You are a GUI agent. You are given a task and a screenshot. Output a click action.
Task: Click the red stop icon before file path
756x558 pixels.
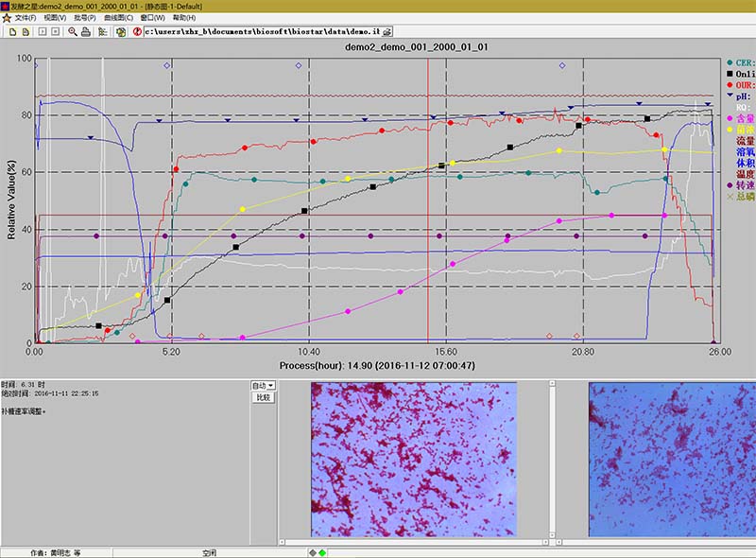[138, 31]
